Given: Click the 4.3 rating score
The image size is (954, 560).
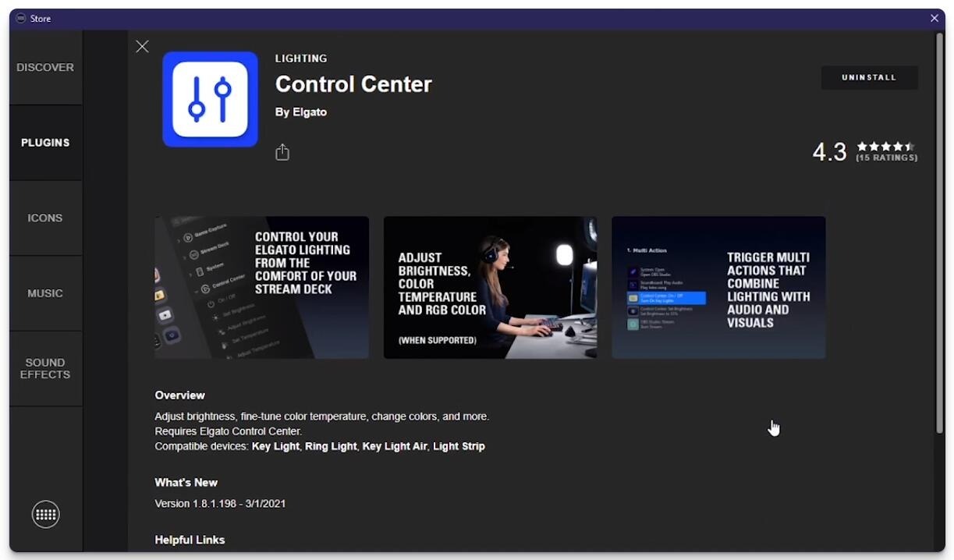Looking at the screenshot, I should (829, 151).
